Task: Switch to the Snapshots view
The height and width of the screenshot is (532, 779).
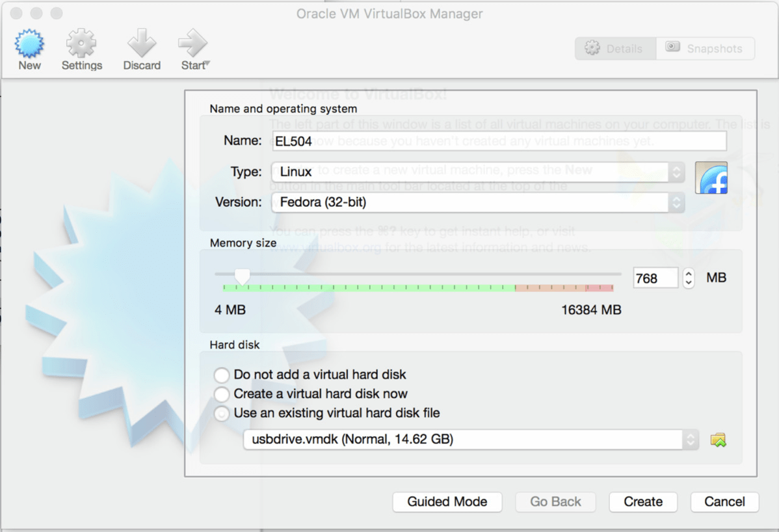Action: [706, 49]
